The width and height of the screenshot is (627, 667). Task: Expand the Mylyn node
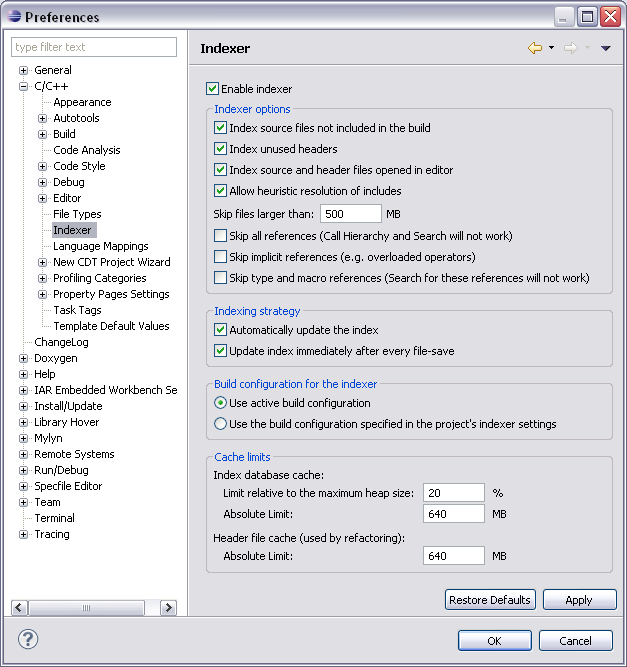[x=23, y=439]
